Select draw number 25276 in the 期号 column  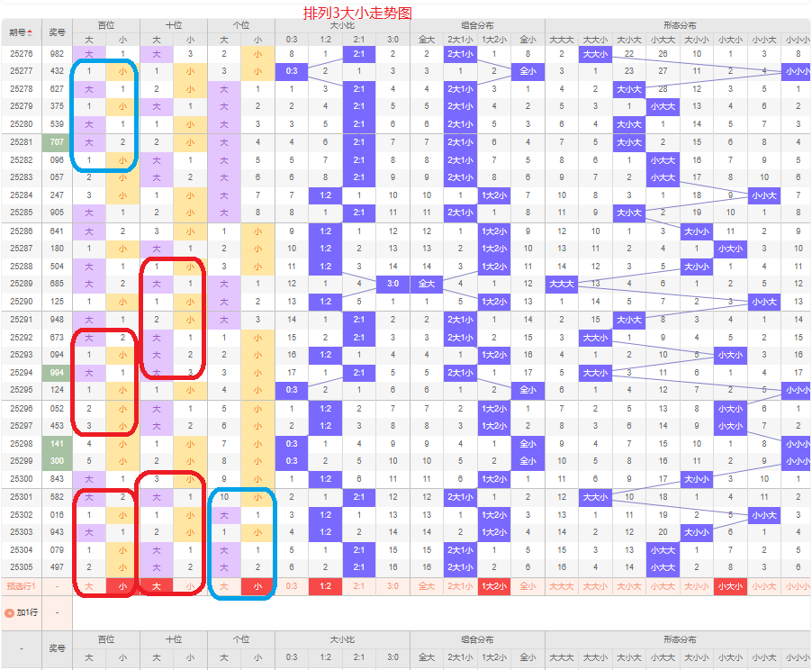22,54
